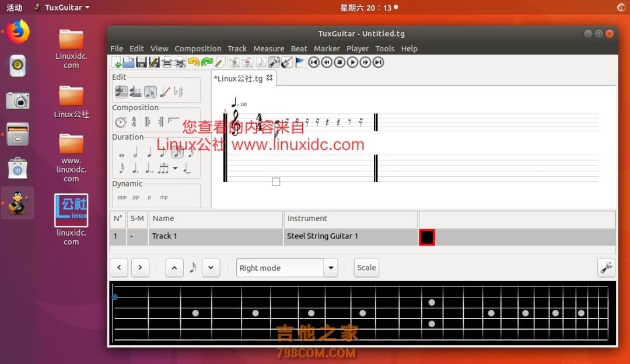Image resolution: width=630 pixels, height=364 pixels.
Task: Toggle double-dotted note duration
Action: click(149, 168)
